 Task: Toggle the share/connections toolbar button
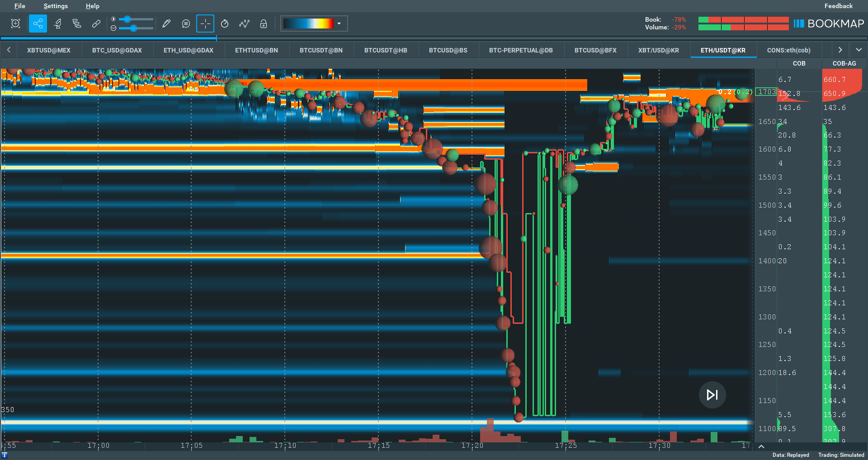(38, 24)
